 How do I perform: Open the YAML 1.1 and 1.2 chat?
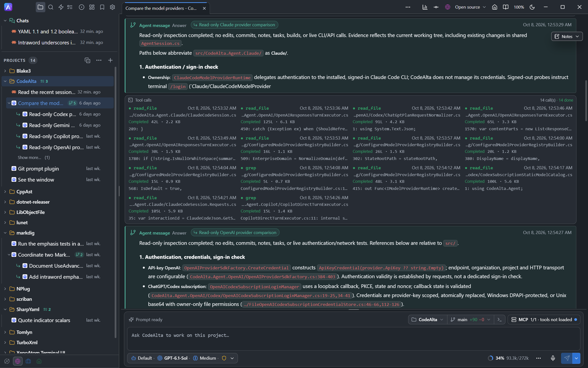[x=58, y=32]
